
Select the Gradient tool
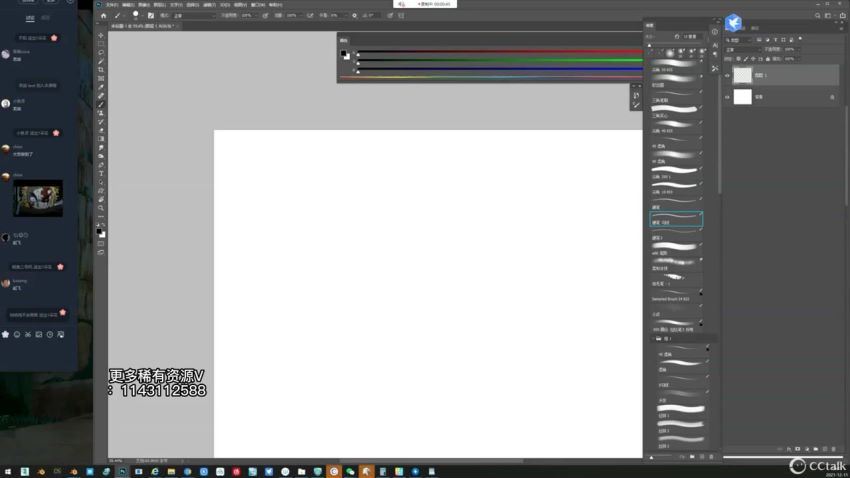point(101,139)
